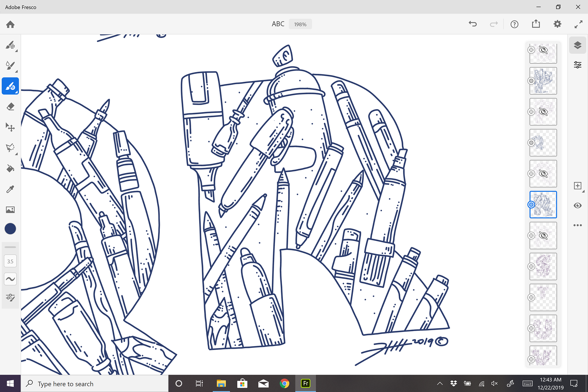Click the 198% zoom level
The width and height of the screenshot is (588, 392).
click(300, 24)
